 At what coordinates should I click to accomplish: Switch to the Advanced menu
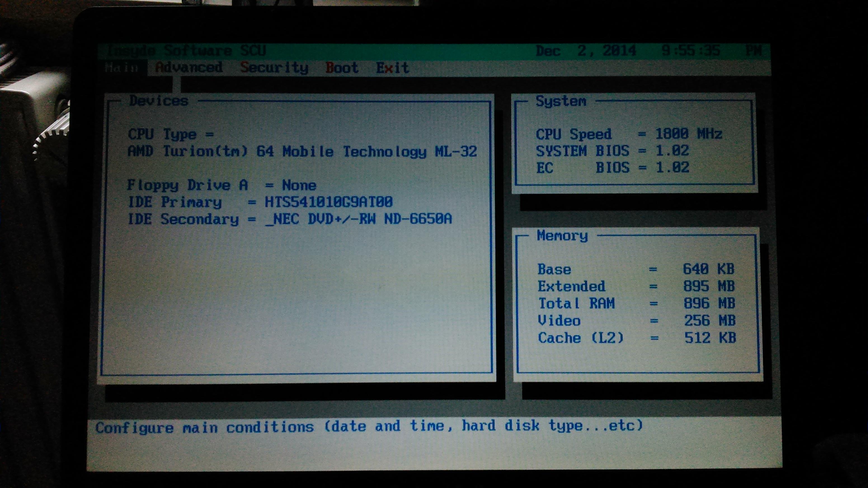click(x=189, y=67)
